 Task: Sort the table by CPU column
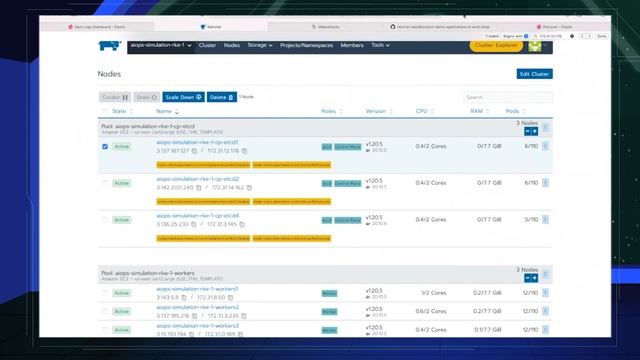click(x=425, y=111)
